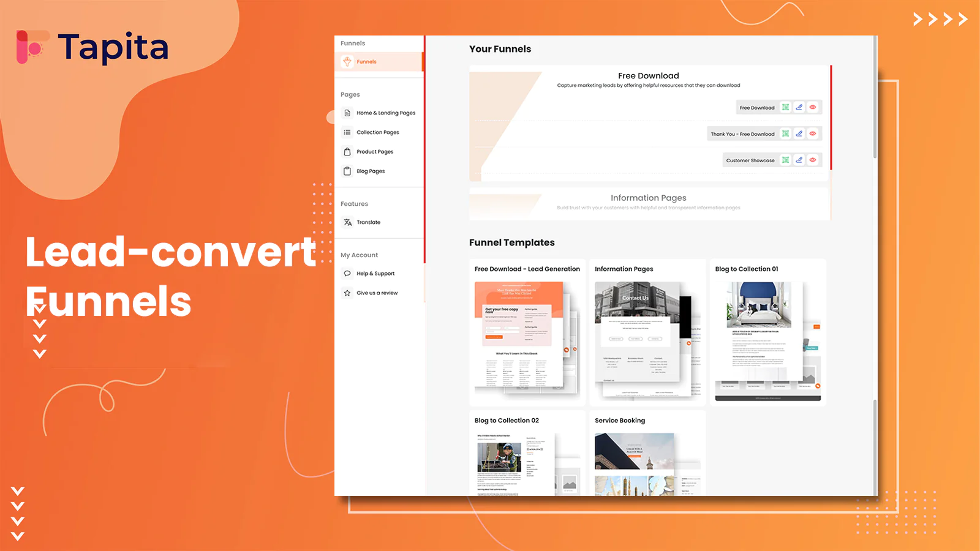
Task: Click the Service Booking template title
Action: pos(620,421)
